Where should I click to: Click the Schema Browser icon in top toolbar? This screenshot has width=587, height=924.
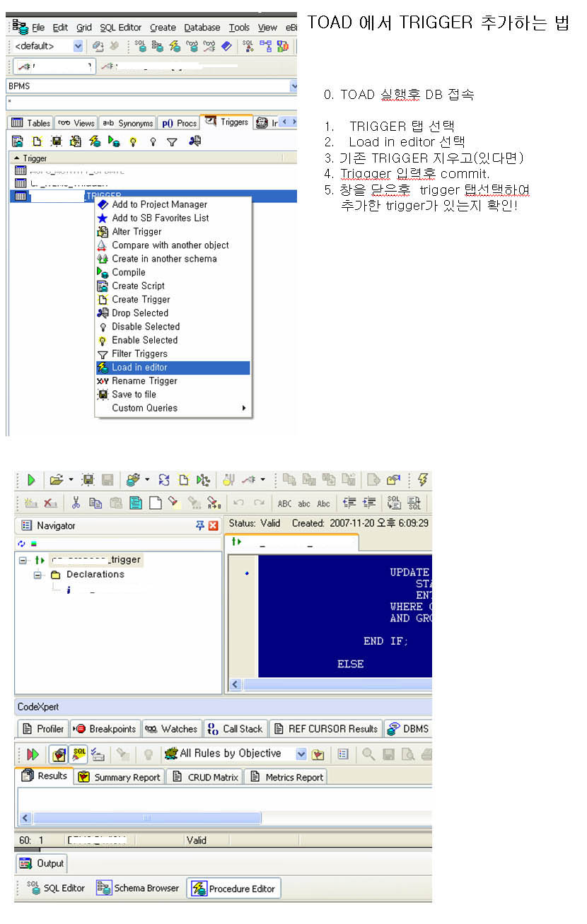156,46
